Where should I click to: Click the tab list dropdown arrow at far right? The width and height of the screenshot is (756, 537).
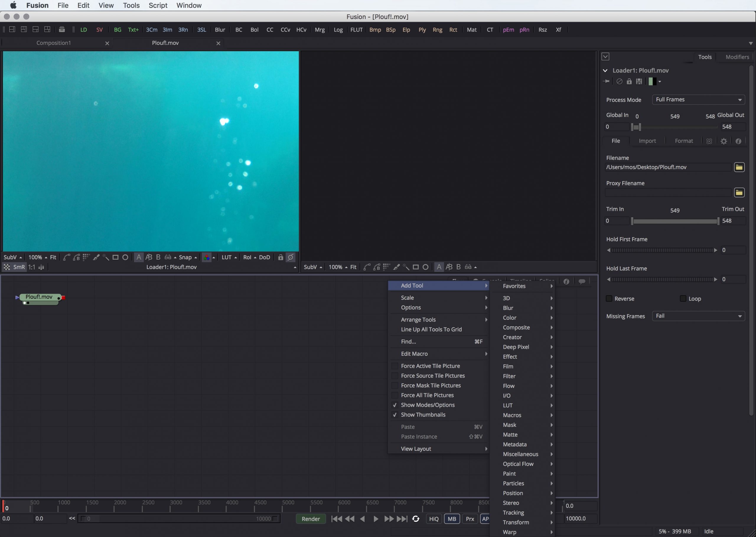click(x=750, y=43)
